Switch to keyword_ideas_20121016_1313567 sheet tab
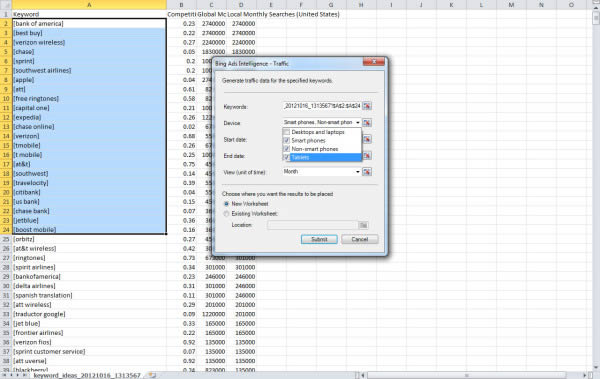600x379 pixels. pyautogui.click(x=87, y=375)
